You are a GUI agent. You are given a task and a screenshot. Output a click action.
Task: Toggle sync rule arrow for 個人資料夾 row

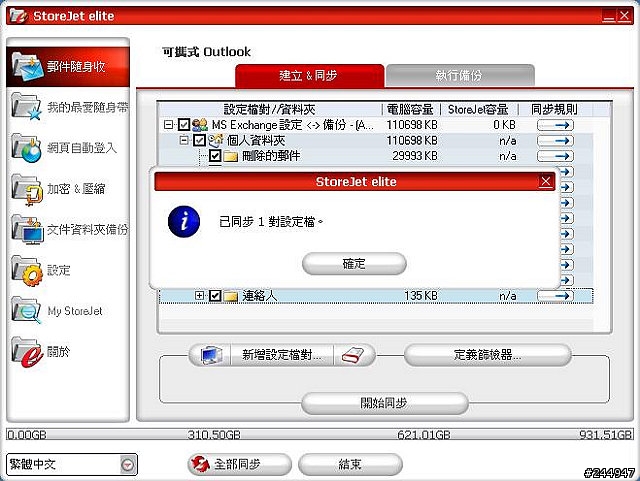pos(556,140)
